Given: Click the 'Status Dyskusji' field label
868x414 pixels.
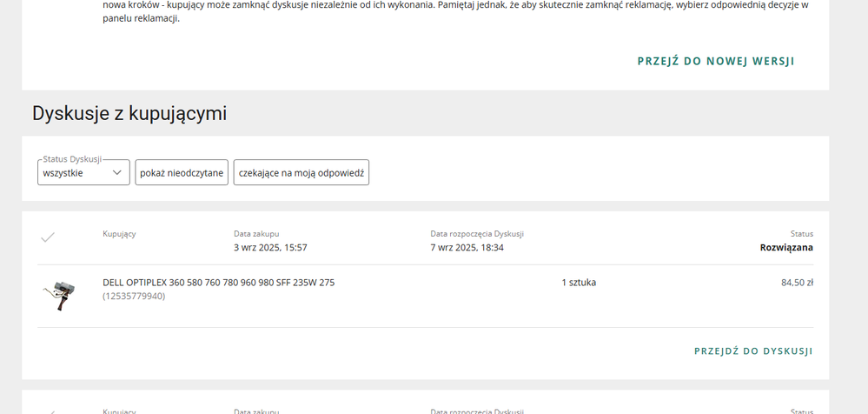Looking at the screenshot, I should click(x=72, y=159).
